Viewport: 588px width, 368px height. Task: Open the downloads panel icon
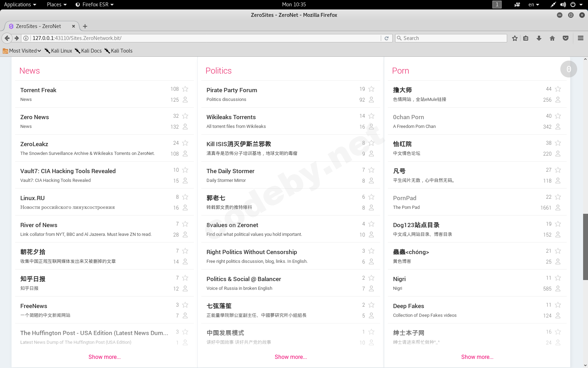[x=539, y=38]
